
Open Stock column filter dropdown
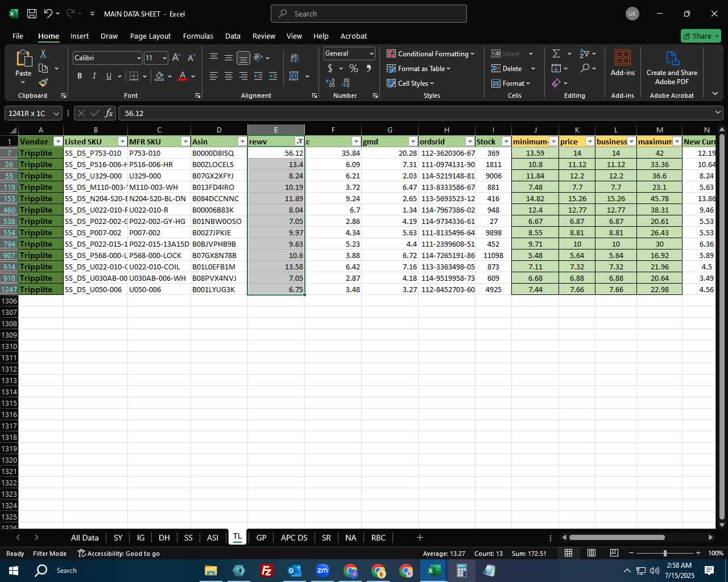506,142
